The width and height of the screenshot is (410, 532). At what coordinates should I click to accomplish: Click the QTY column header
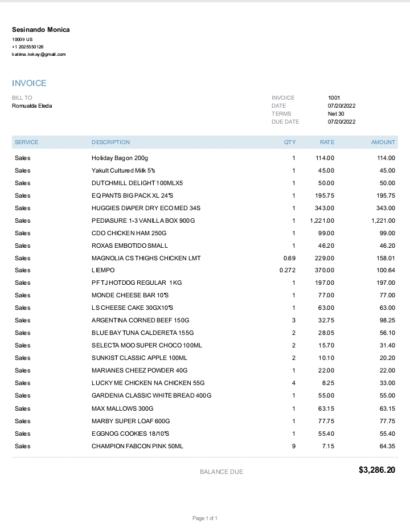290,142
